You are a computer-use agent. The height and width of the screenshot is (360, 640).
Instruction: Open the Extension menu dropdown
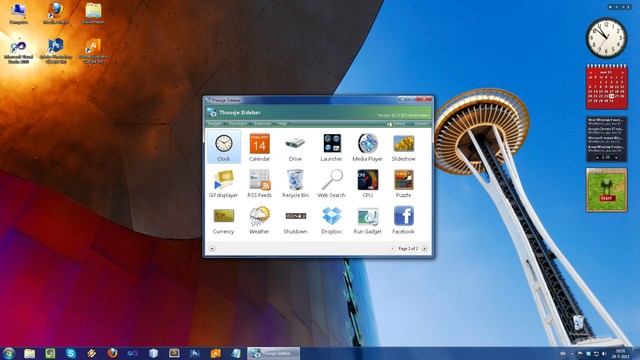[264, 123]
